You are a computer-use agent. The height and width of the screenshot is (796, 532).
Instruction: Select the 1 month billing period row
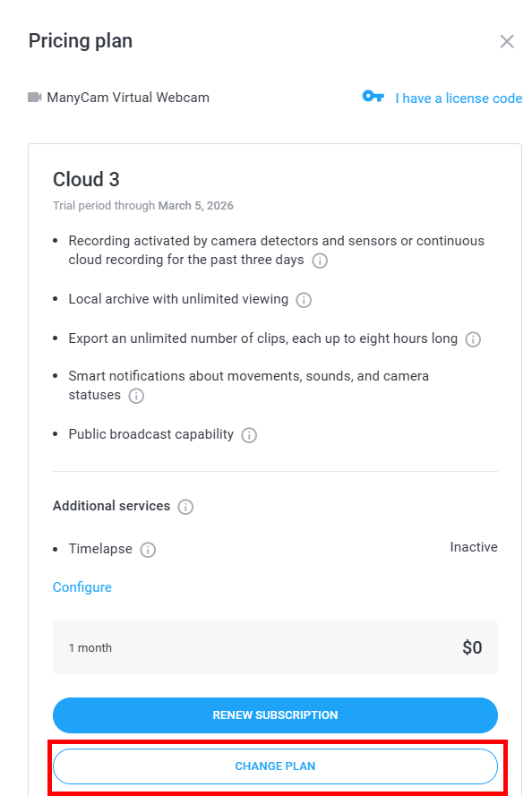[x=275, y=647]
